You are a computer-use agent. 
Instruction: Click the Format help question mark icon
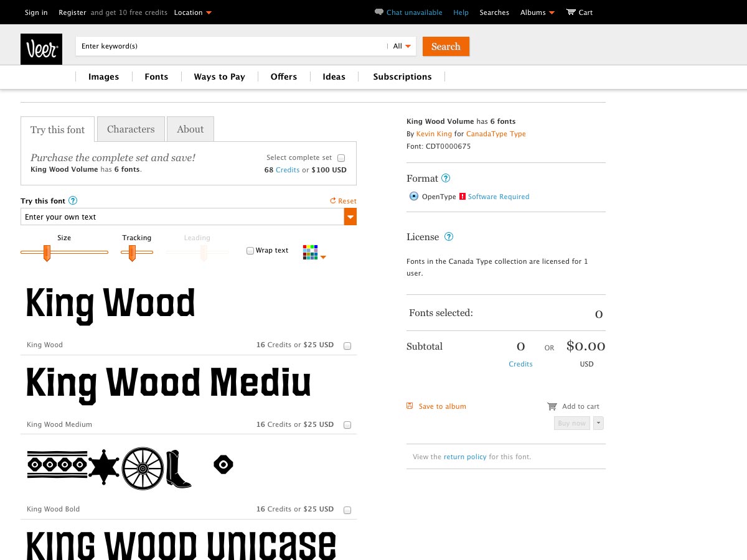coord(446,179)
